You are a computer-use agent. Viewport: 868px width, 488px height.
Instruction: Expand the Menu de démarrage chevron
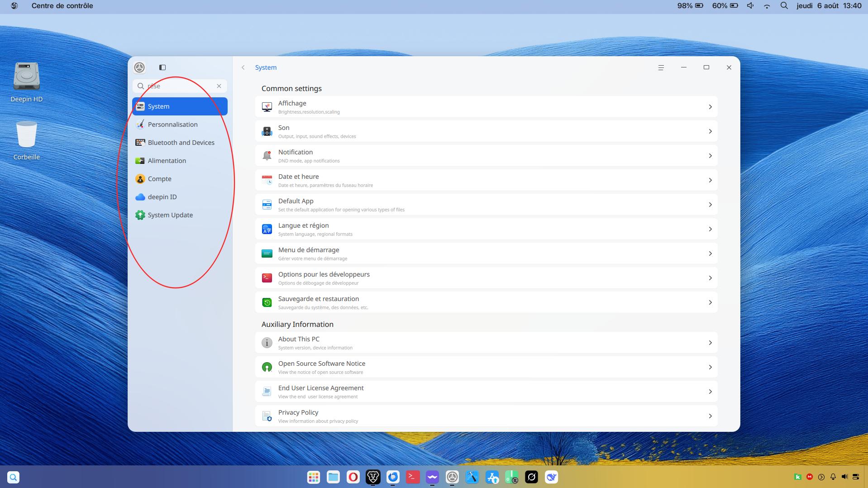tap(710, 254)
